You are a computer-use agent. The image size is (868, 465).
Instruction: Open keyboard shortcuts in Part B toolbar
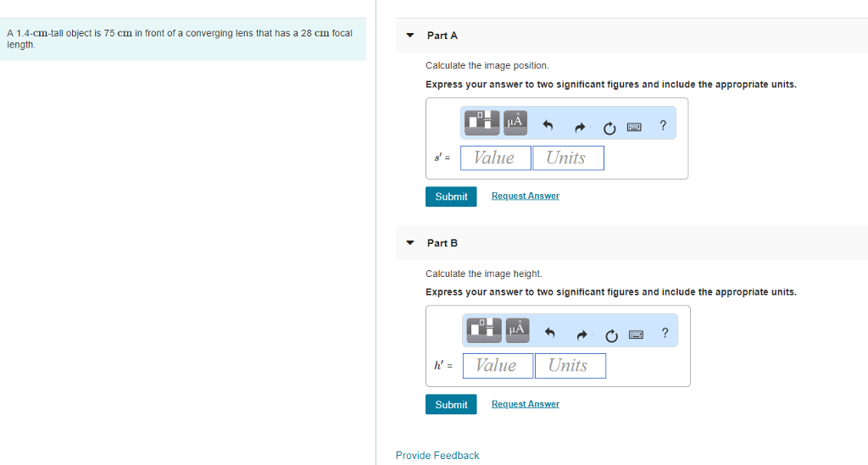(636, 335)
